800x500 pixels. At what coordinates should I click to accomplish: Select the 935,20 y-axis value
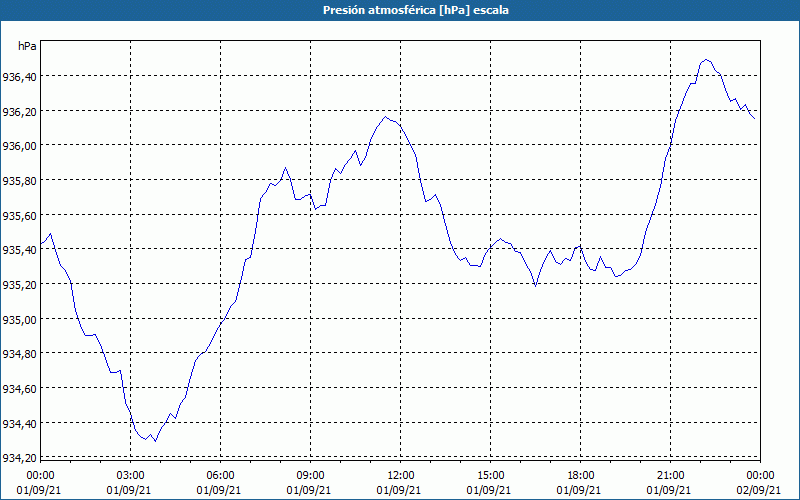pos(19,285)
